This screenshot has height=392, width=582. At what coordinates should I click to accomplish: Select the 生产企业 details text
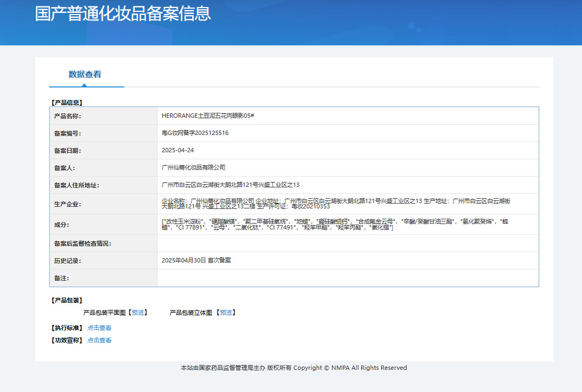click(336, 204)
